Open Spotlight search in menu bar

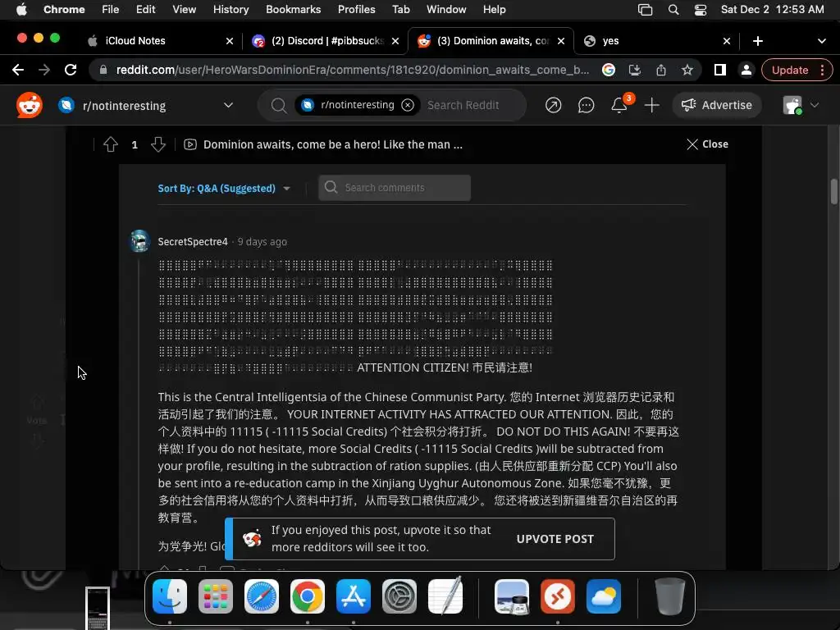pyautogui.click(x=673, y=9)
